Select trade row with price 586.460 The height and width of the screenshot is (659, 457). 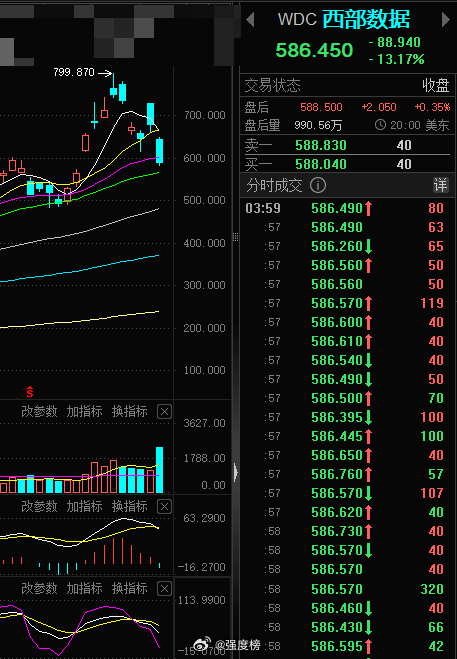[347, 608]
